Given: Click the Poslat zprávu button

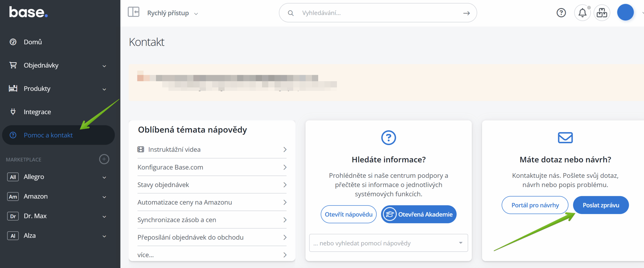Looking at the screenshot, I should 601,205.
